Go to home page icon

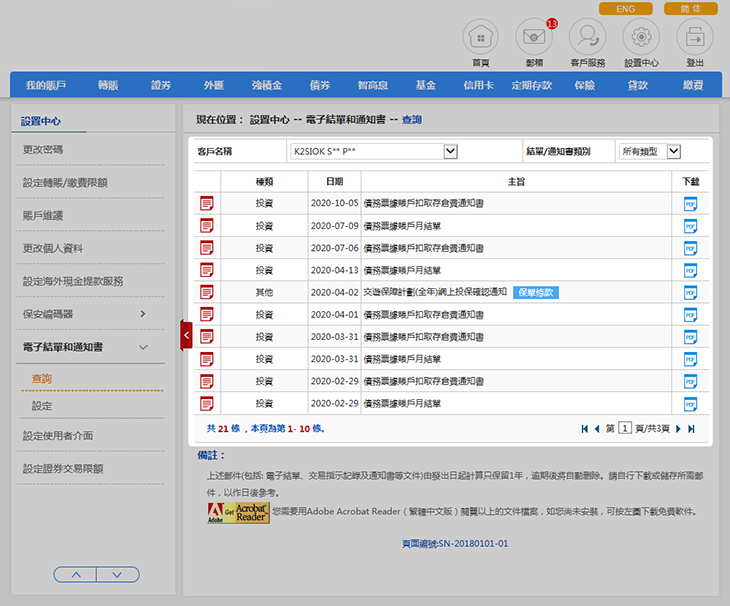[x=480, y=38]
